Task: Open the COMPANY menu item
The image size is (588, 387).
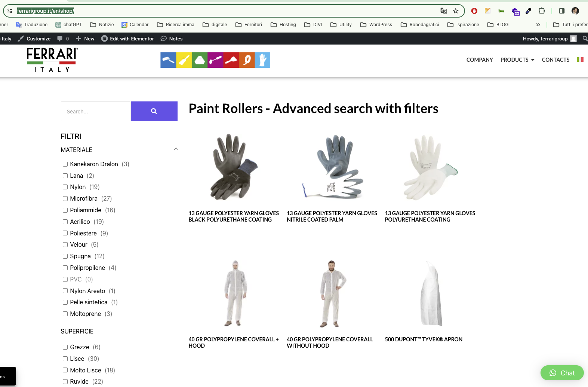Action: pyautogui.click(x=480, y=60)
